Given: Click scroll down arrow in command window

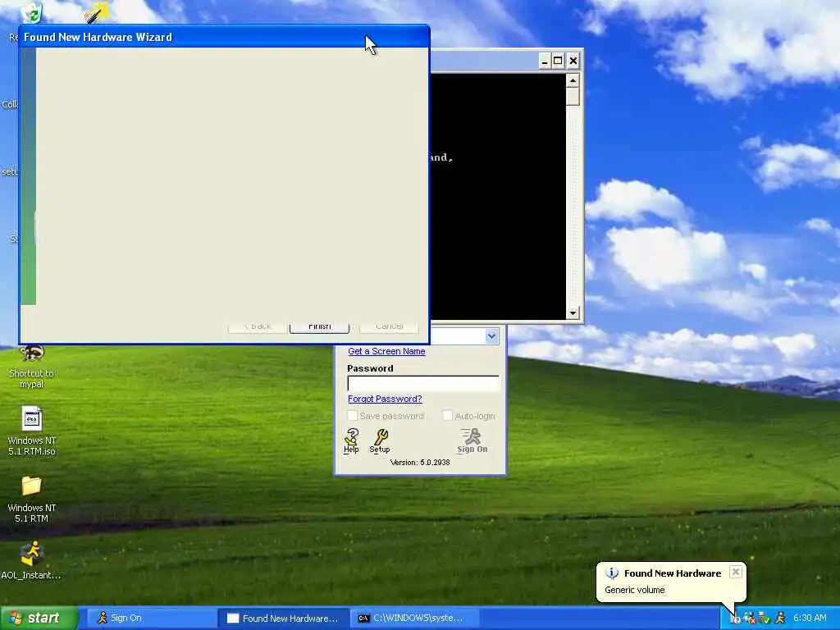Looking at the screenshot, I should (x=573, y=313).
